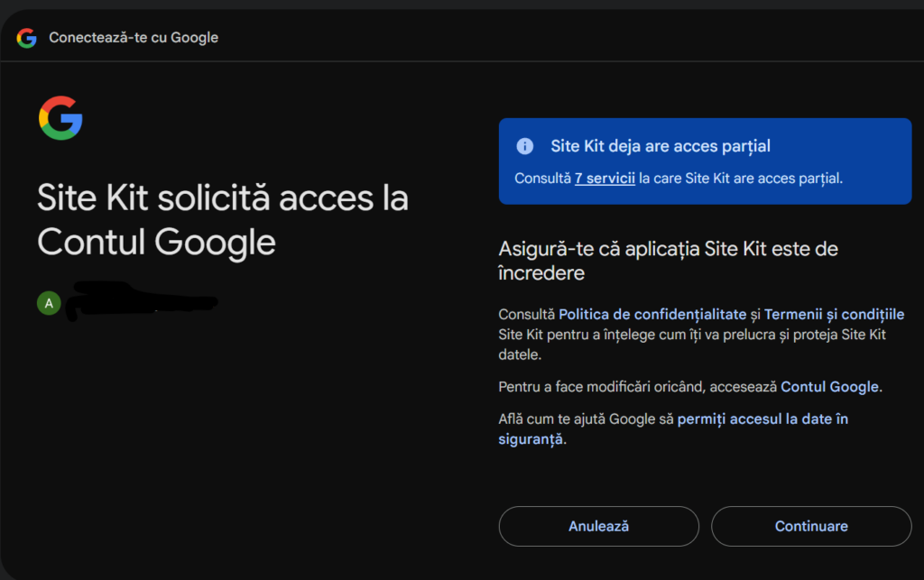Click the info icon in blue banner
The width and height of the screenshot is (924, 580).
524,146
